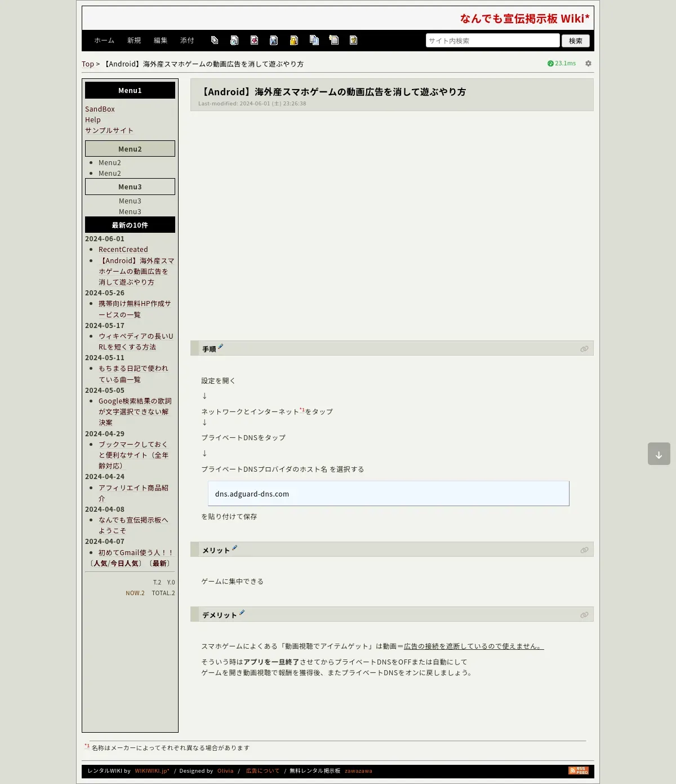Click the pencil edit icon beside メリット
The height and width of the screenshot is (784, 676).
coord(235,548)
